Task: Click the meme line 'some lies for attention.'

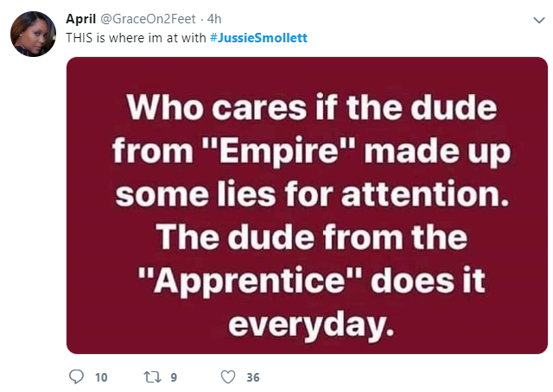Action: 313,194
